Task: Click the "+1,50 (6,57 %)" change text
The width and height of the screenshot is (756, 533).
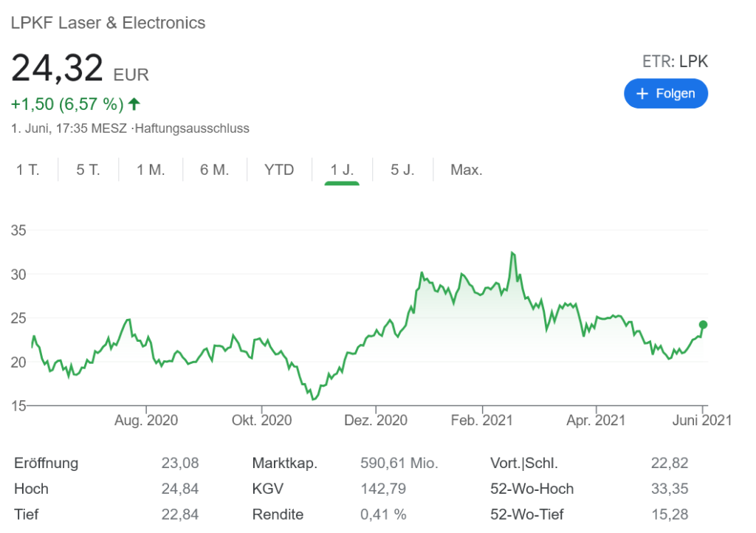Action: click(x=66, y=103)
